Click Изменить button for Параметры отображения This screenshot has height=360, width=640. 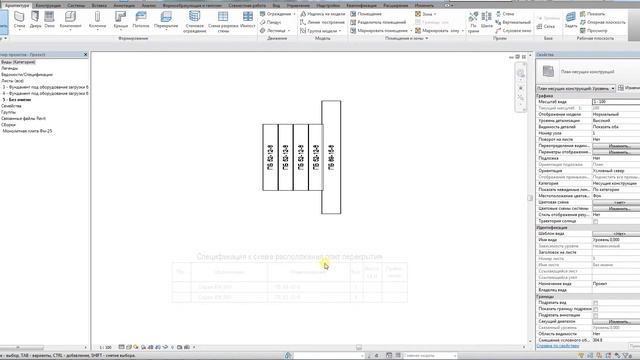(x=617, y=152)
